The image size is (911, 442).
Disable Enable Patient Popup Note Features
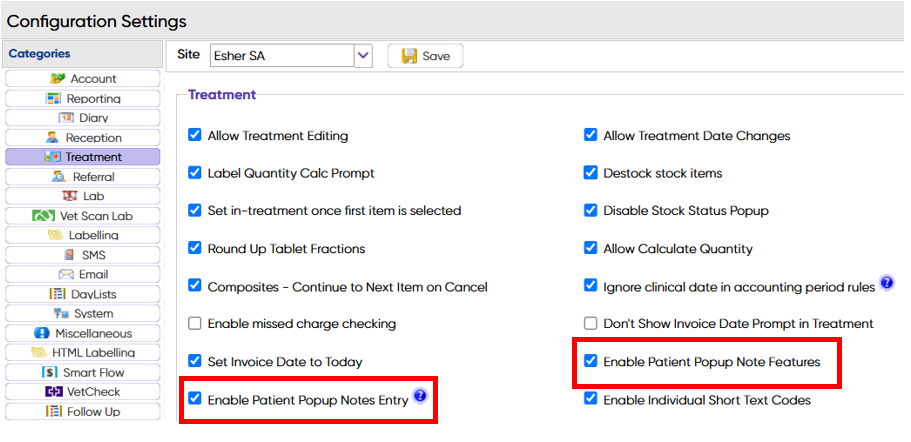(x=591, y=362)
